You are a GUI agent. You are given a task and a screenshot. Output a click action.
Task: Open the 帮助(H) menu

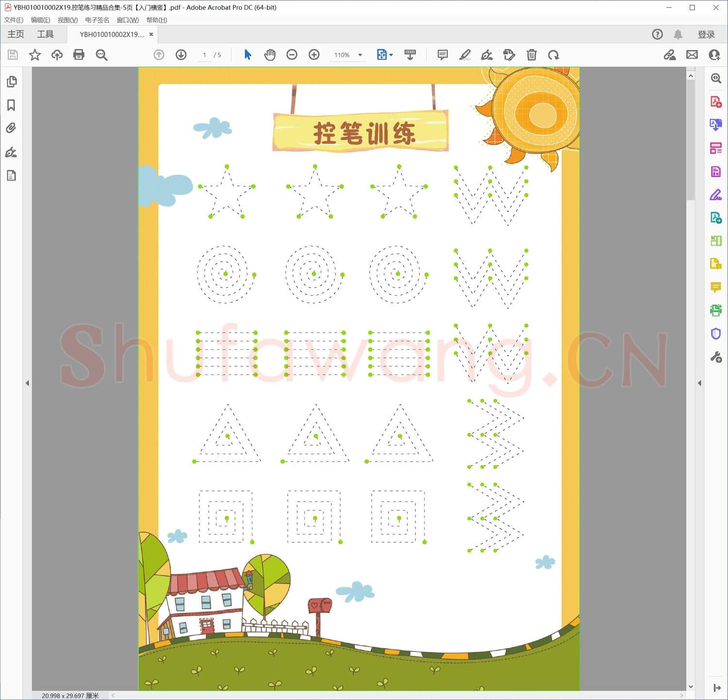(157, 20)
